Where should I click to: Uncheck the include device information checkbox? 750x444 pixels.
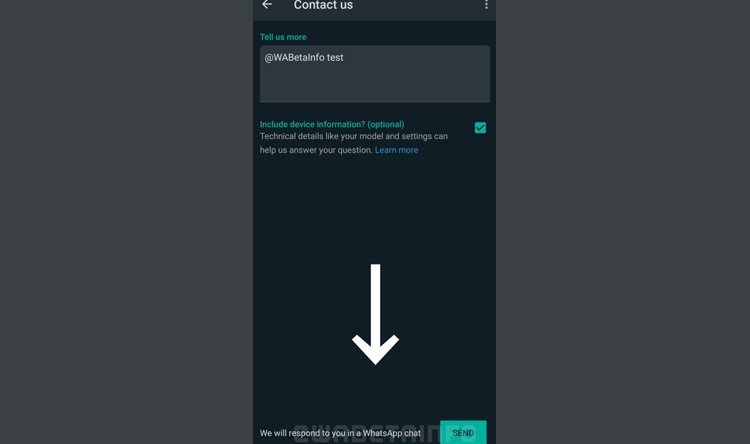[x=480, y=128]
